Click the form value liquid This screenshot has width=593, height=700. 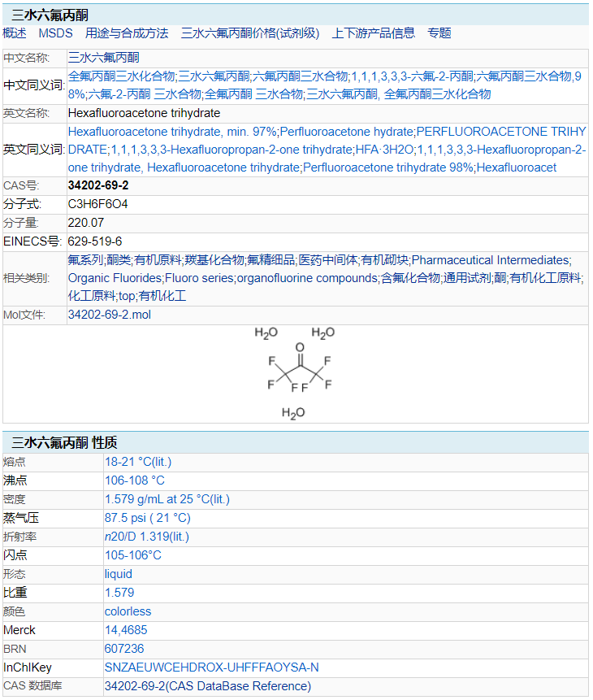119,574
